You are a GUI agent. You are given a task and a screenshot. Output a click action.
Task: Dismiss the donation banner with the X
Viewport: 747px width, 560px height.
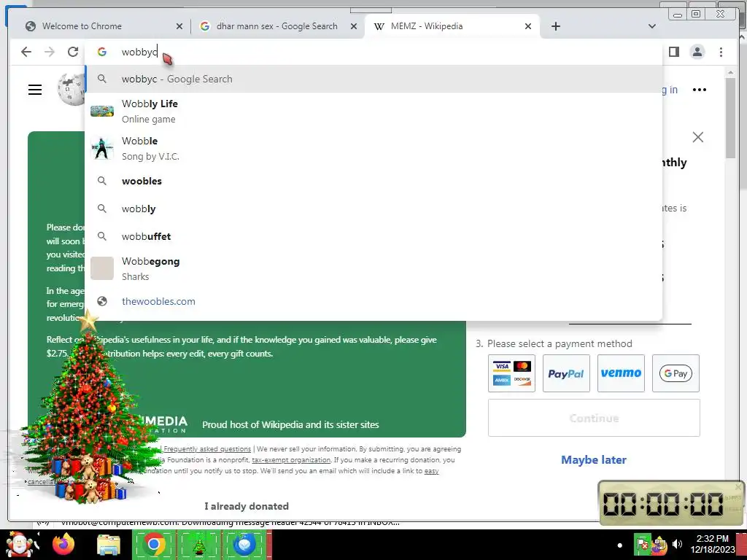coord(698,137)
